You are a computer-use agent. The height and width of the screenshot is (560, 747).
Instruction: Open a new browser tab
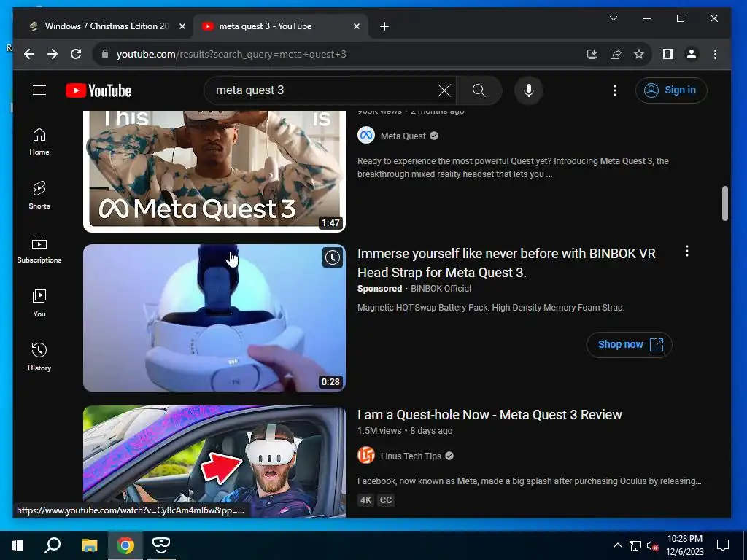[x=384, y=26]
